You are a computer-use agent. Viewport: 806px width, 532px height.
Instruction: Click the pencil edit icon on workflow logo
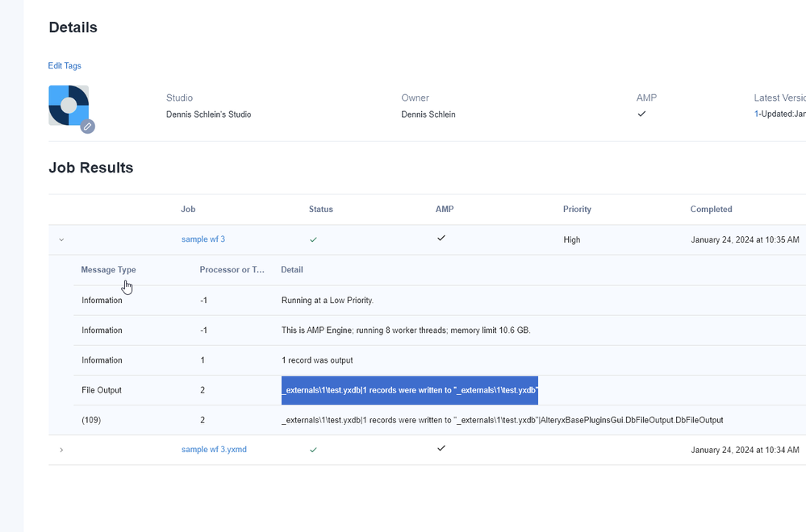point(87,127)
